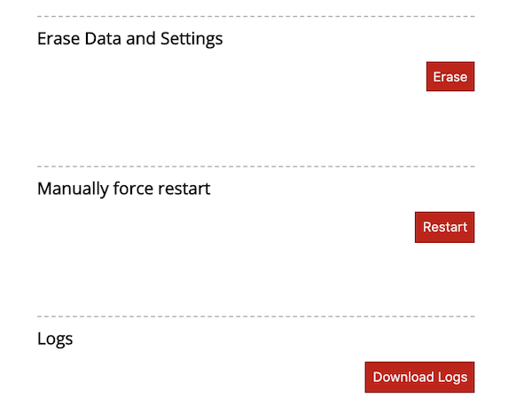Wipe data and settings using Erase

point(450,76)
